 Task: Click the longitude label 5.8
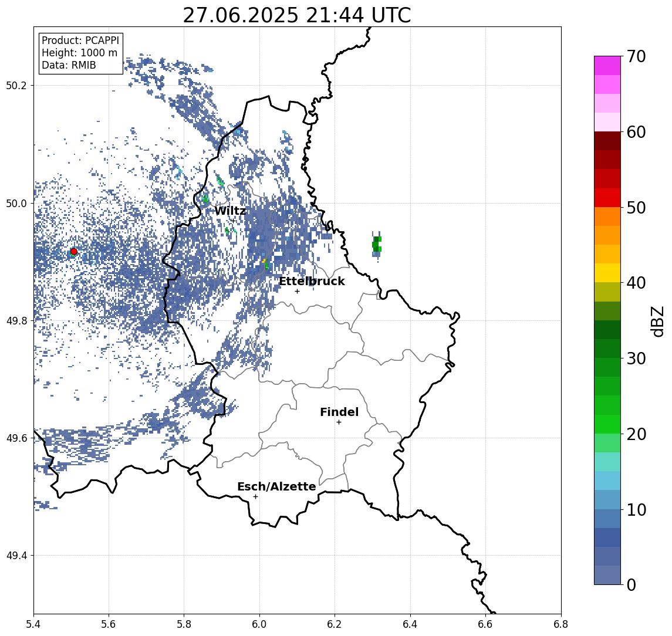coord(184,624)
